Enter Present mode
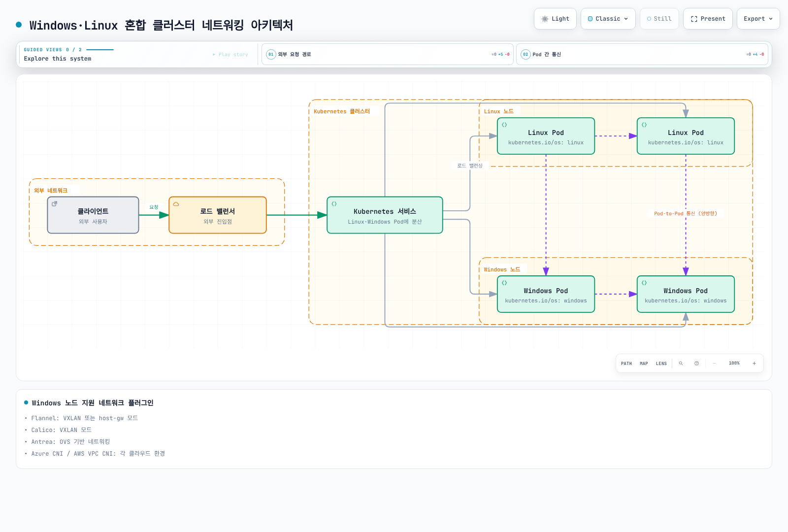 tap(708, 19)
